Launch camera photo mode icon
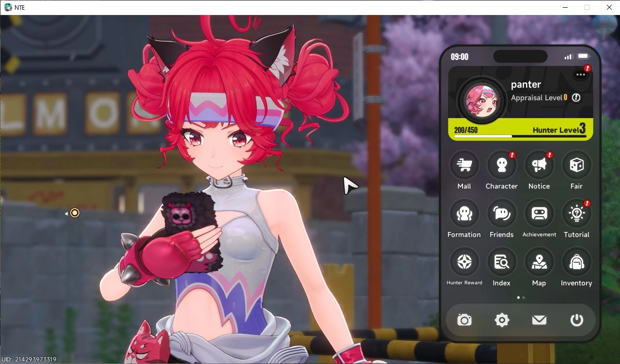This screenshot has width=620, height=364. click(465, 320)
